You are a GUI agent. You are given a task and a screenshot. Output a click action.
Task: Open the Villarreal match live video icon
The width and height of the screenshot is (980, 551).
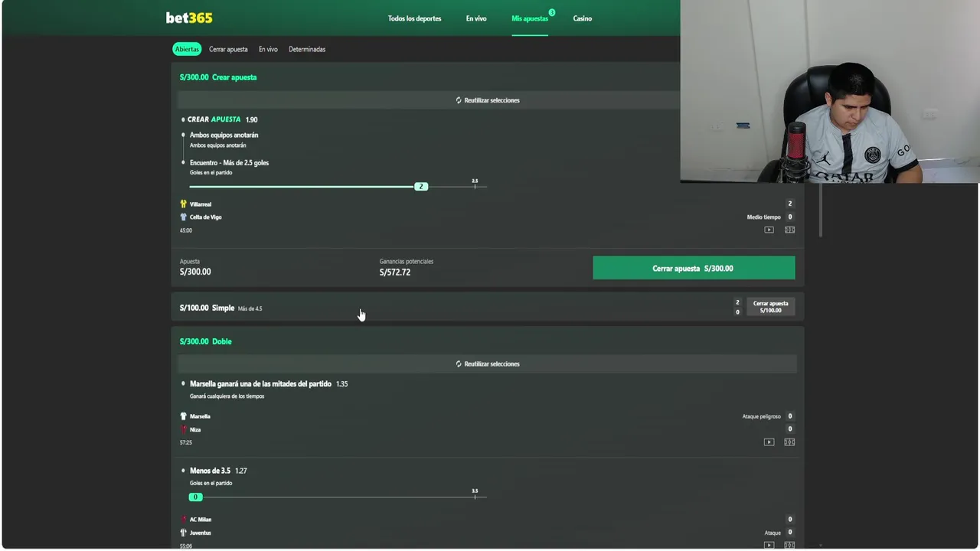coord(769,230)
